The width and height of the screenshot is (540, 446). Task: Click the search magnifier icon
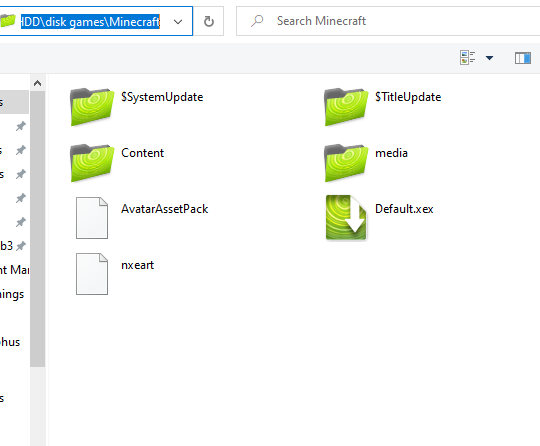point(257,21)
